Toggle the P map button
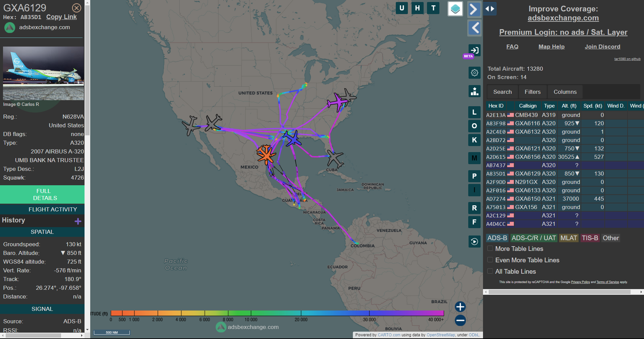 (474, 176)
